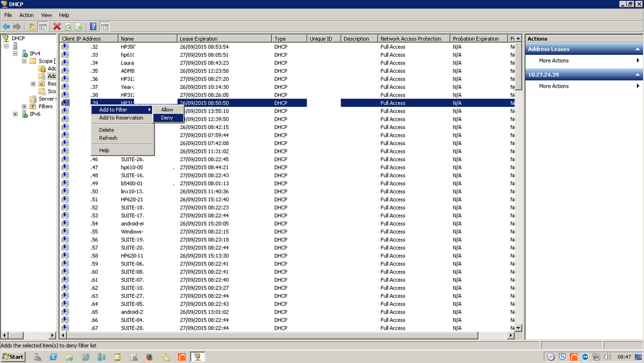The image size is (644, 363).
Task: Collapse the Address Leases actions section
Action: 638,50
